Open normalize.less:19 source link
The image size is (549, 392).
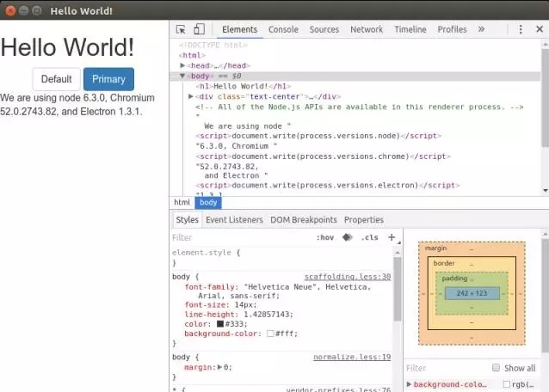tap(352, 357)
